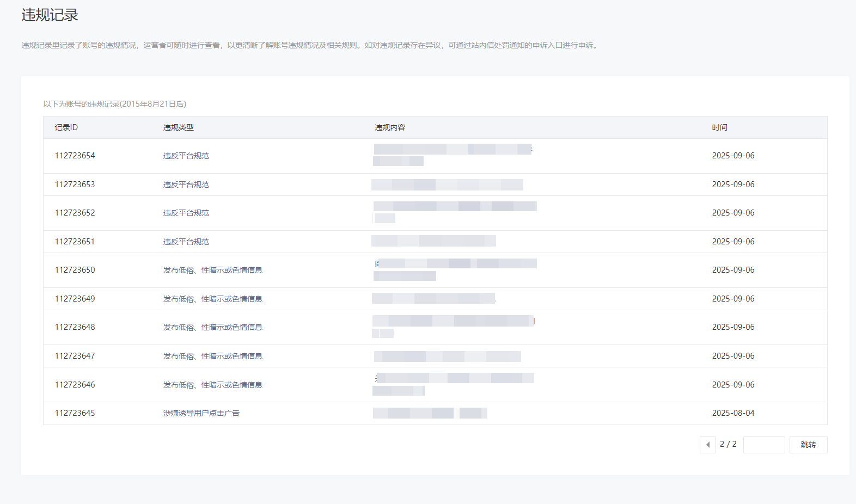Click the 2025-08-04 date cell
This screenshot has height=504, width=856.
coord(733,413)
